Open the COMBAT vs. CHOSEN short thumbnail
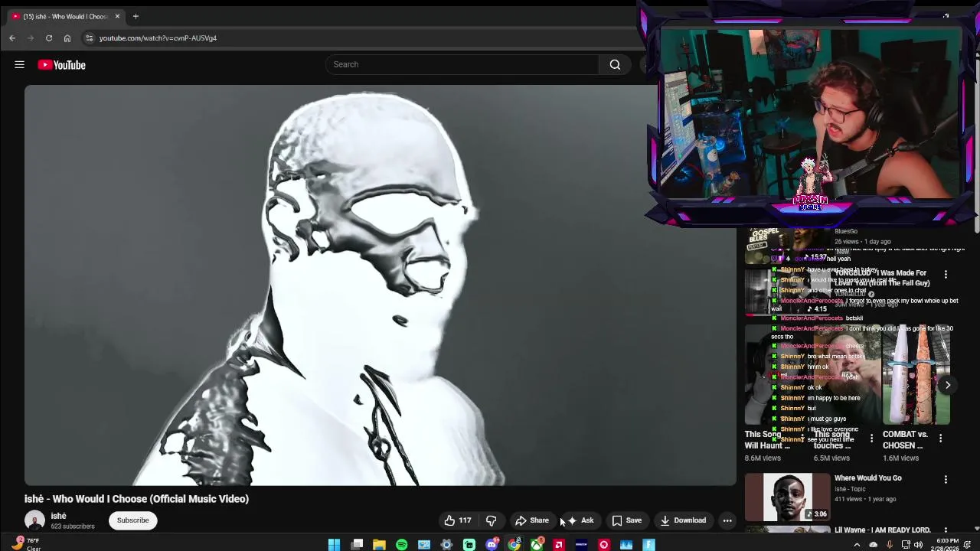980x551 pixels. [x=916, y=375]
